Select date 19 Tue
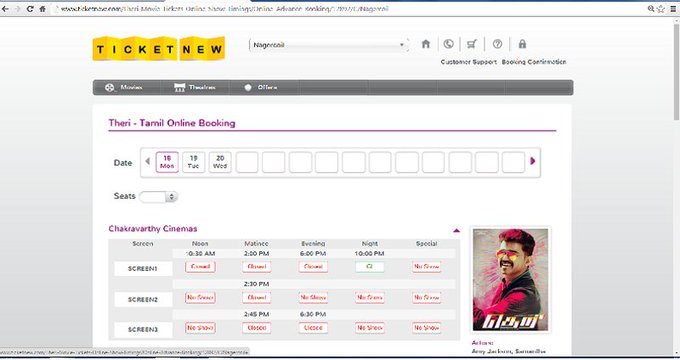The width and height of the screenshot is (680, 360). 193,162
